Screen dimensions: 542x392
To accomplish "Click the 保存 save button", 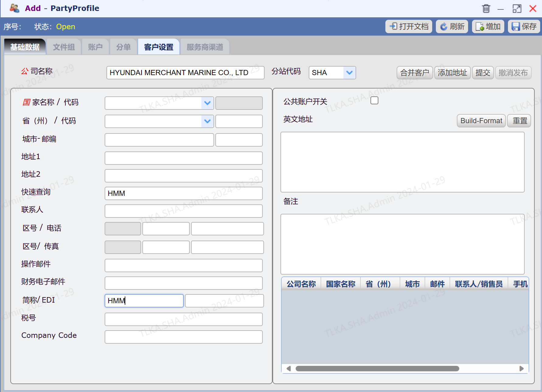I will pos(524,26).
